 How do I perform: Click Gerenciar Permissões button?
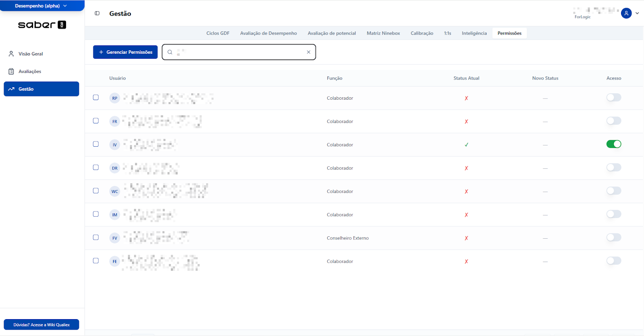click(x=125, y=52)
